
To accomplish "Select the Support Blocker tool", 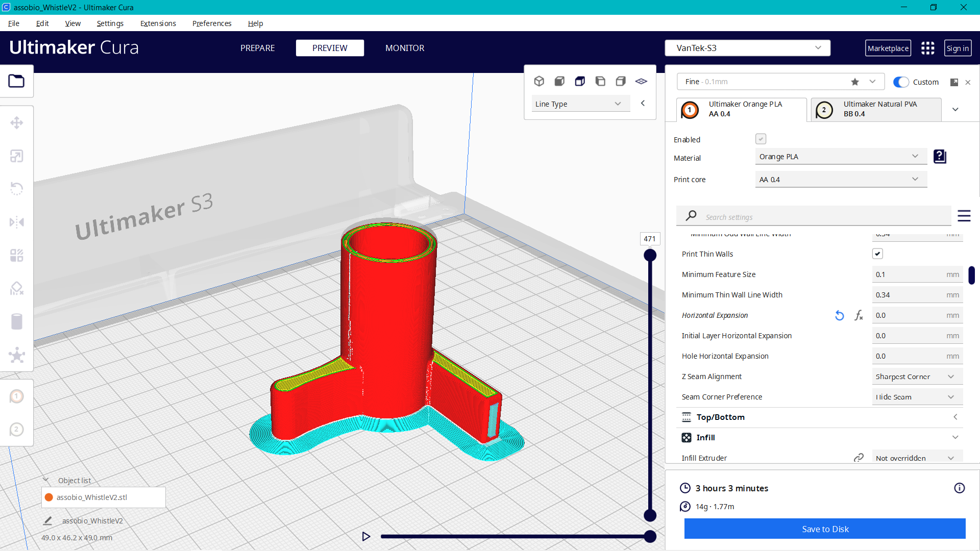I will point(17,288).
